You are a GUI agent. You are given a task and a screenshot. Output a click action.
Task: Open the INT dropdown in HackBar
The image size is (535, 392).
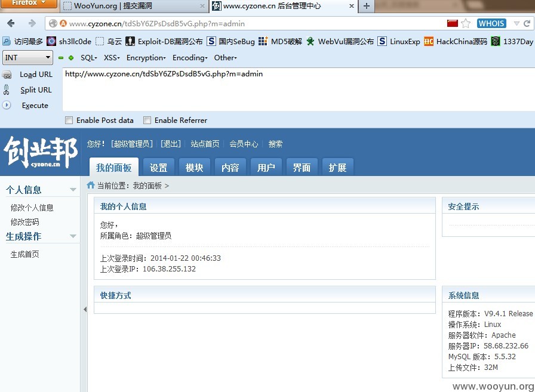(x=27, y=58)
